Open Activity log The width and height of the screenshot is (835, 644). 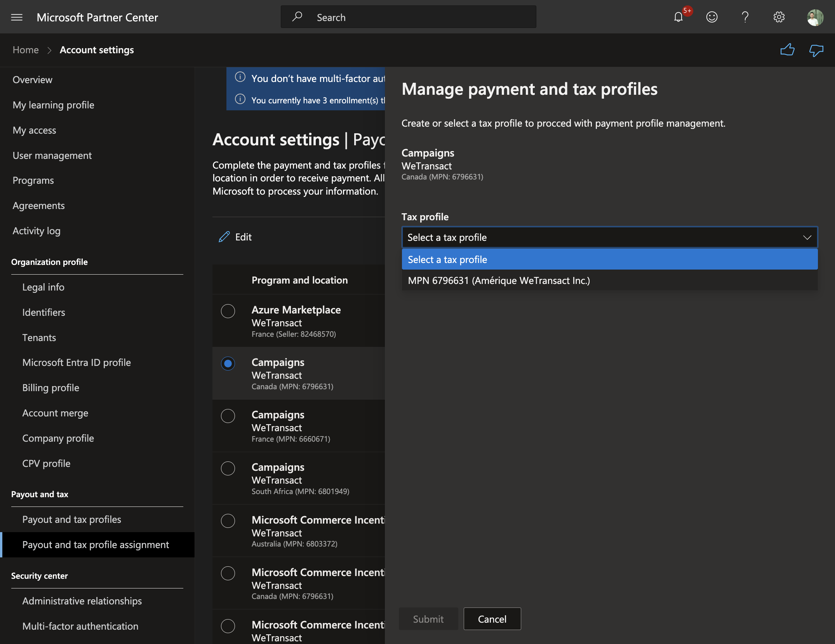(36, 231)
